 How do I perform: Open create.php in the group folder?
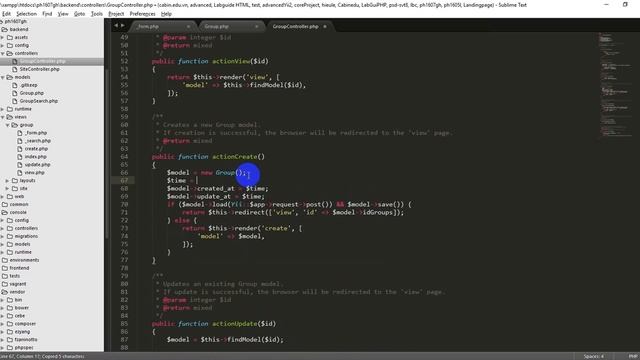(36, 149)
